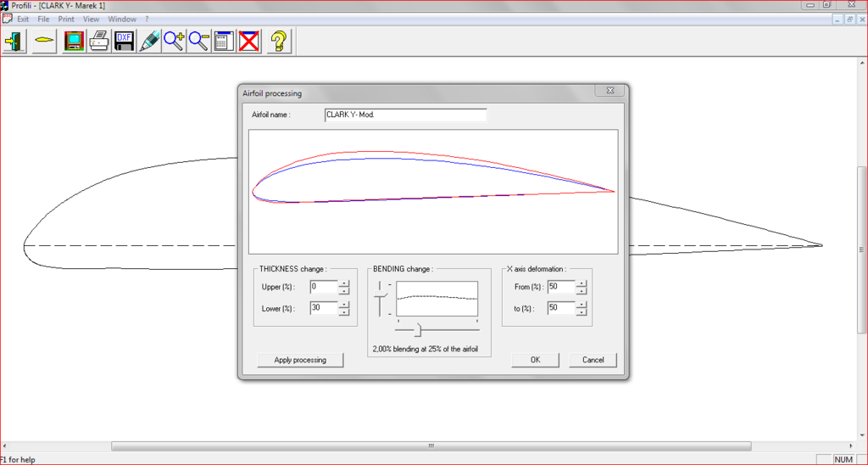Image resolution: width=868 pixels, height=465 pixels.
Task: Click the Cancel button in the dialog
Action: coord(593,360)
